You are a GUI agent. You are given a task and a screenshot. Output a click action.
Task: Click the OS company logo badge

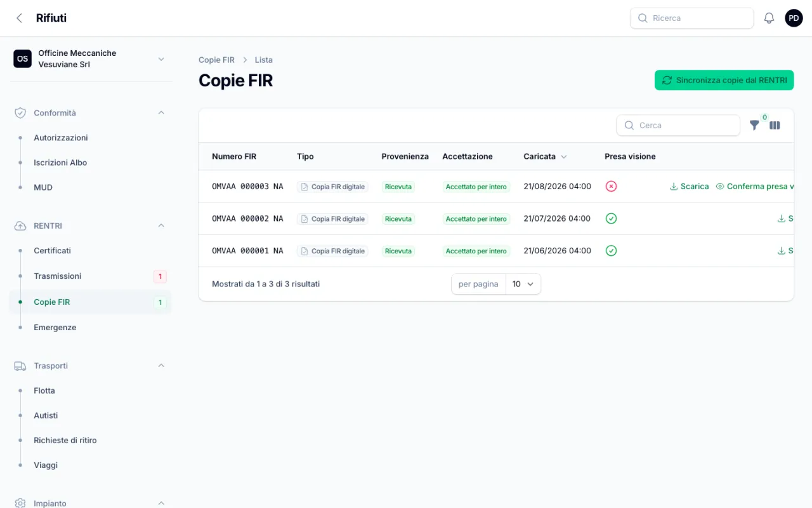(22, 59)
